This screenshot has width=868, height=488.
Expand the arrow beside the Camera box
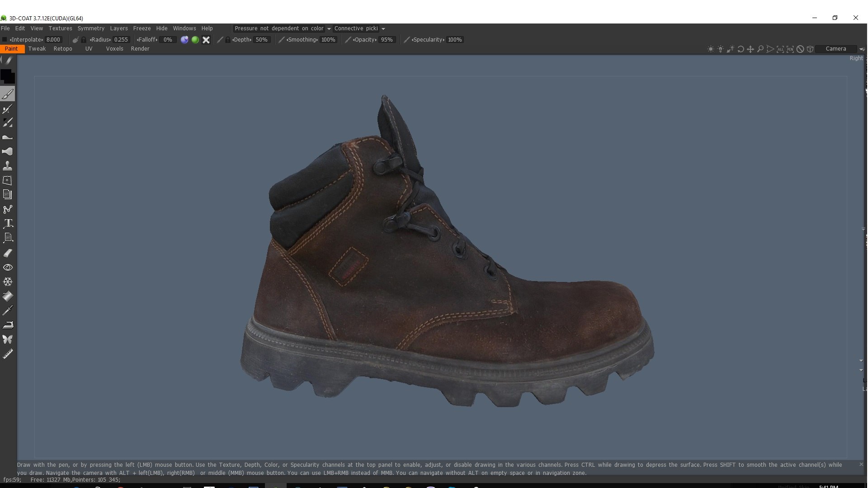pyautogui.click(x=862, y=49)
